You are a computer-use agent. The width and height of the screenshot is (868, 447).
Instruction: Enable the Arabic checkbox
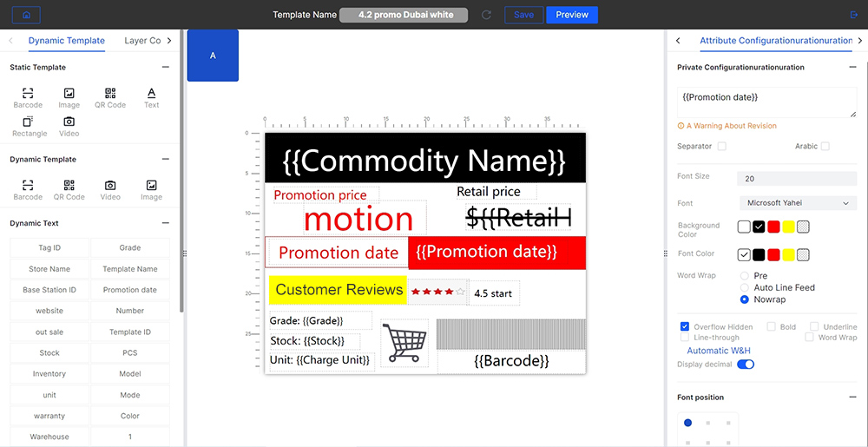coord(825,147)
